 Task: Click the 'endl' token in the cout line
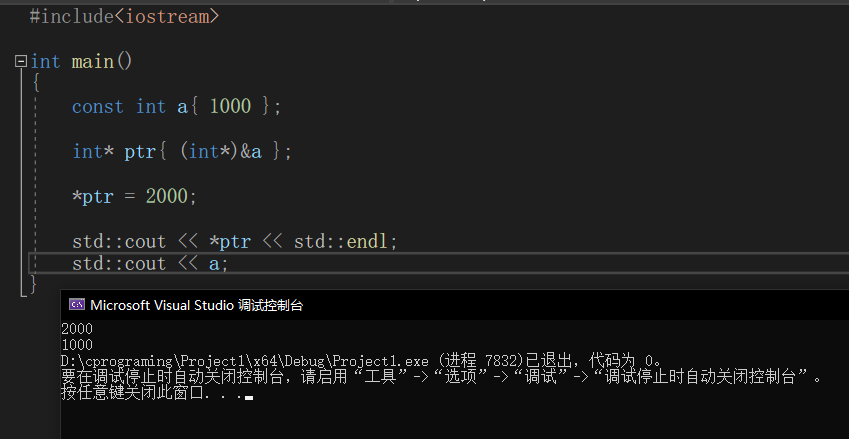pyautogui.click(x=367, y=241)
